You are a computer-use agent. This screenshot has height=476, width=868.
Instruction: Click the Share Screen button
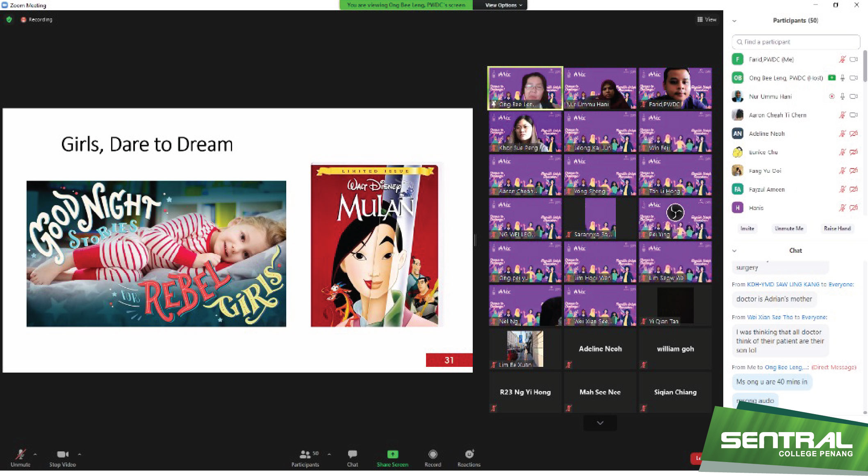(x=392, y=458)
